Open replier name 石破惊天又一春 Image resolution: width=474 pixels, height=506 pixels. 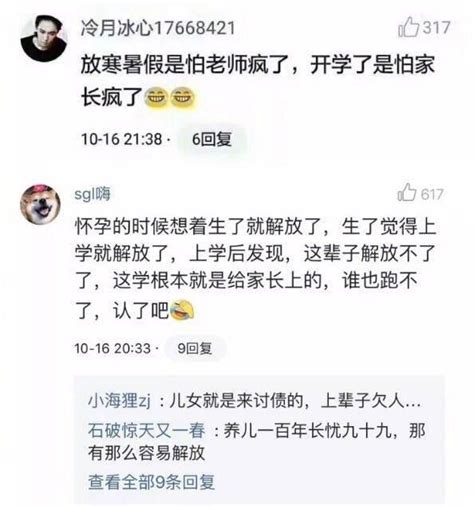tap(146, 430)
